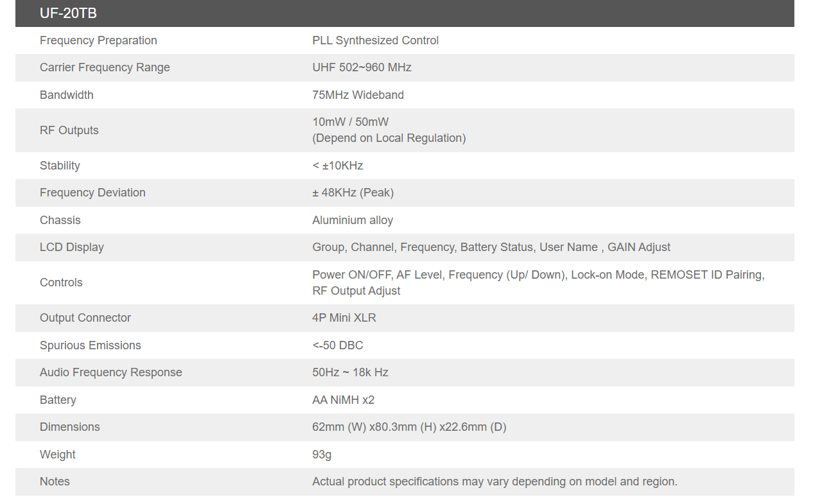The image size is (822, 504).
Task: Click the UF-20TB table header
Action: click(x=69, y=13)
